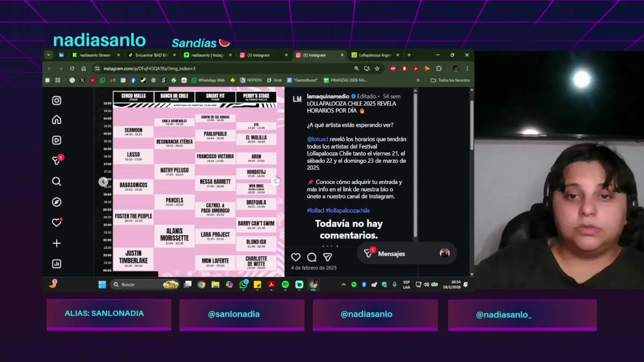Click the Chrome address bar URL
This screenshot has height=362, width=644.
tap(149, 68)
